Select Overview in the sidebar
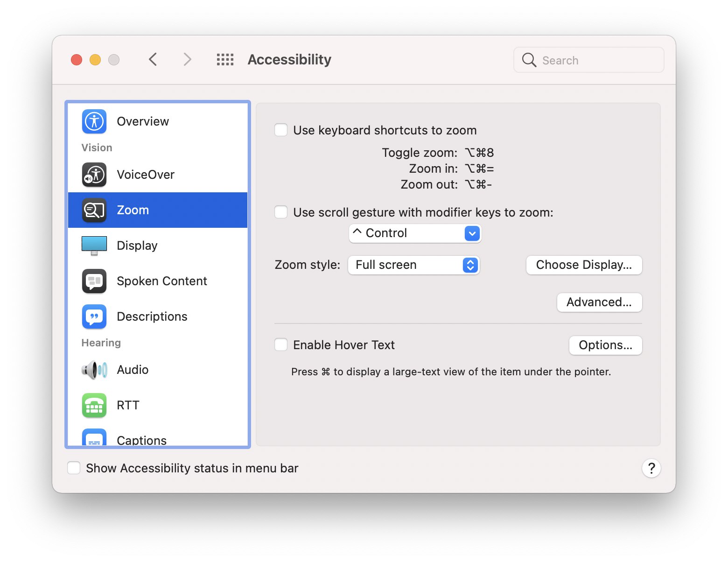The width and height of the screenshot is (728, 562). pyautogui.click(x=158, y=121)
